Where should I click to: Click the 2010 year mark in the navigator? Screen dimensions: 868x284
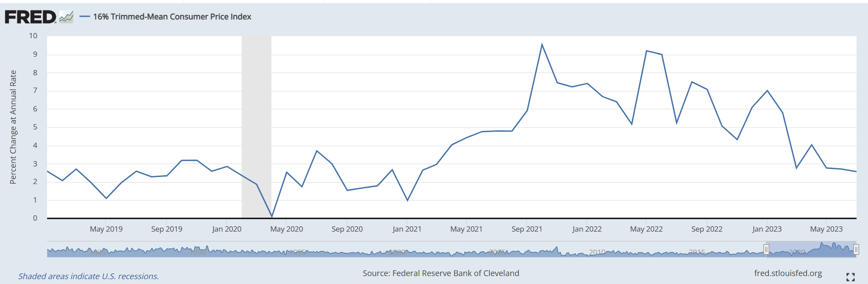pyautogui.click(x=597, y=252)
